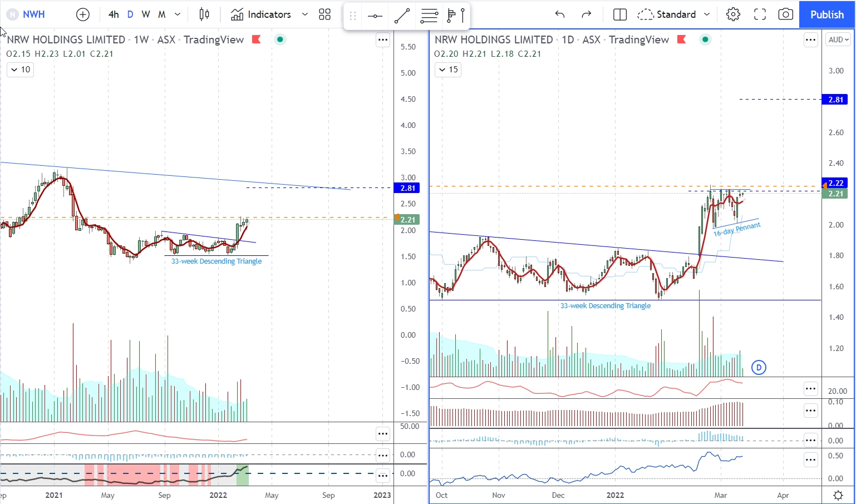Redo the last chart action
This screenshot has height=504, width=856.
pos(587,14)
